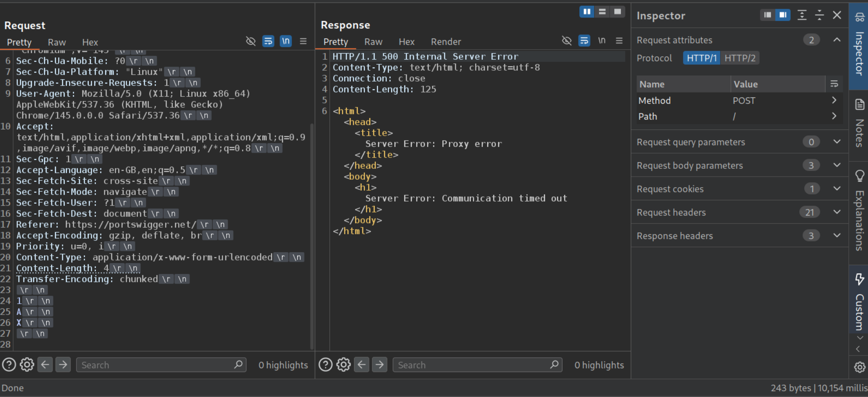Toggle line wrap in the Response panel
The image size is (868, 397).
(x=584, y=41)
